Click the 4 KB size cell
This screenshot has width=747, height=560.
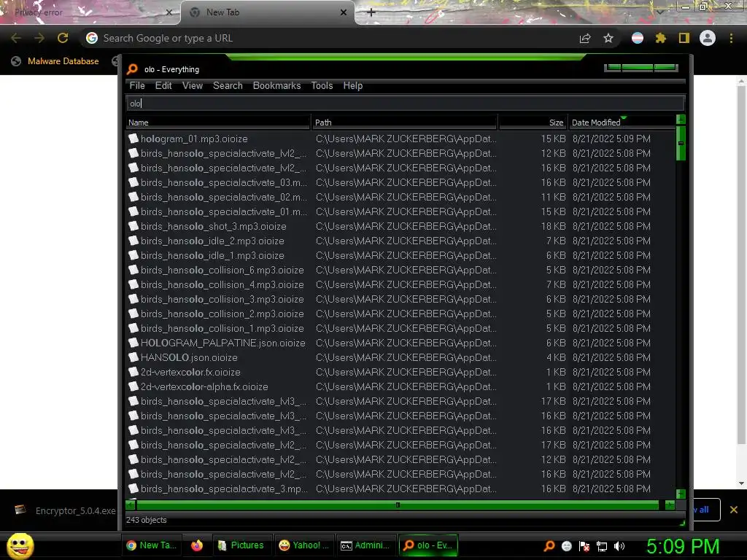tap(556, 357)
